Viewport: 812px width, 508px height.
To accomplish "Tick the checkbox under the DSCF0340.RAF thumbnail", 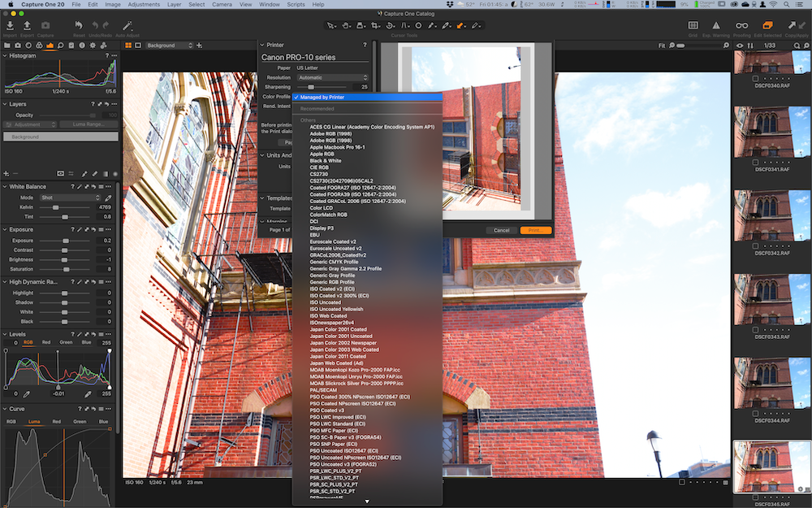I will click(x=756, y=78).
